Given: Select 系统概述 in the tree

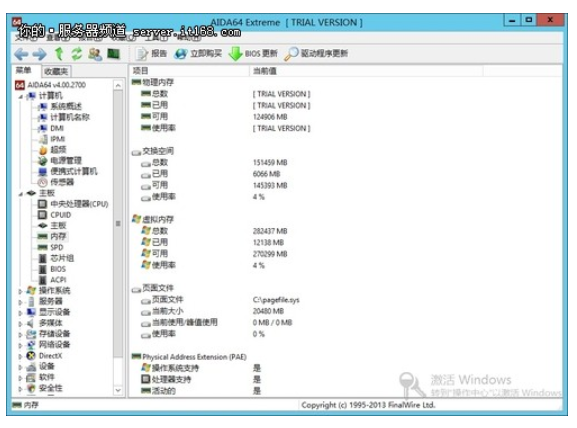Looking at the screenshot, I should [60, 106].
